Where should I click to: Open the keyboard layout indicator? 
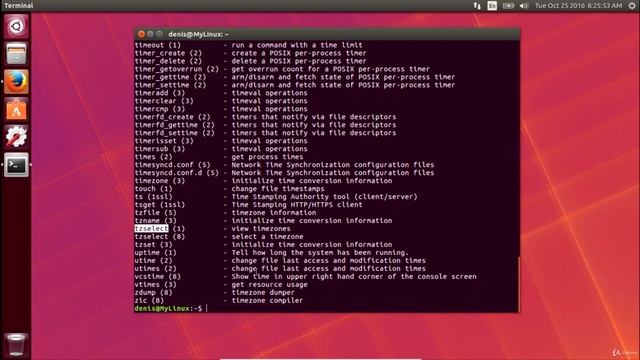[x=492, y=5]
